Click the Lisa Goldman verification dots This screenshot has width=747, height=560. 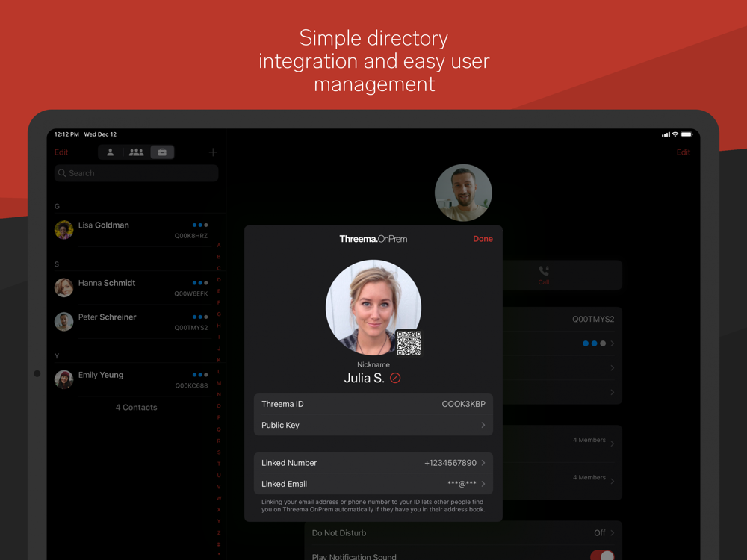[200, 225]
